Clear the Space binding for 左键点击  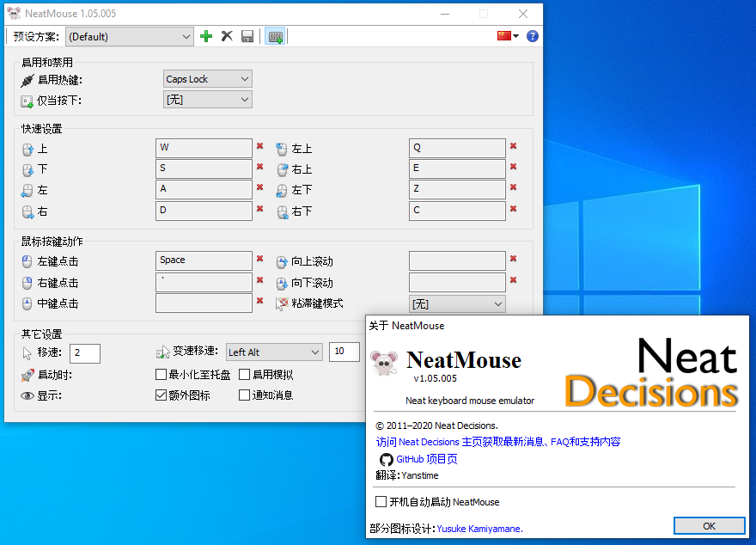(x=259, y=259)
